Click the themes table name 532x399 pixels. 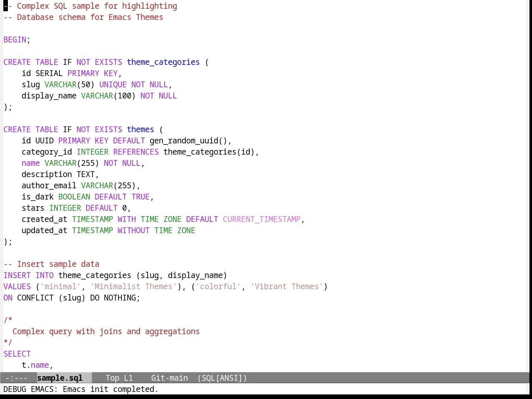(140, 129)
